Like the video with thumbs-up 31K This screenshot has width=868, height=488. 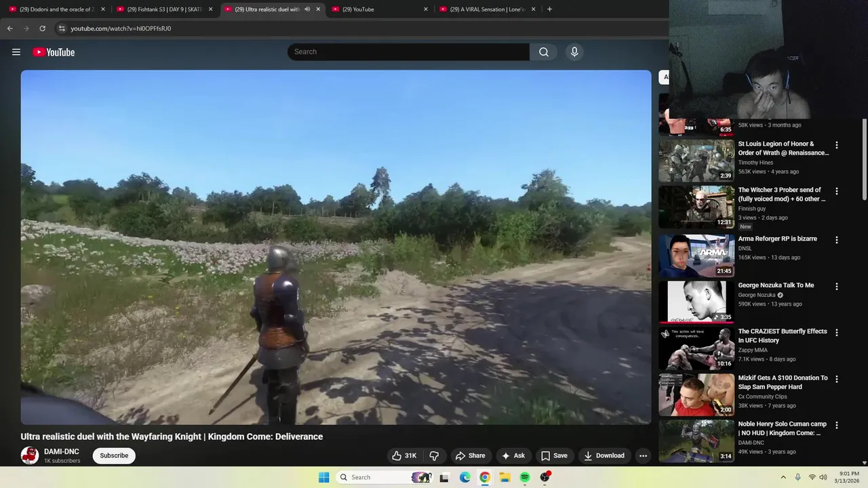tap(404, 455)
